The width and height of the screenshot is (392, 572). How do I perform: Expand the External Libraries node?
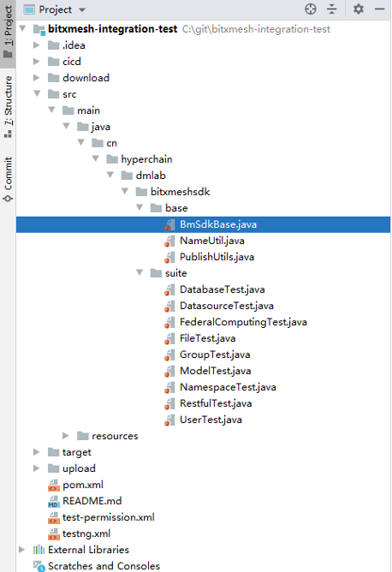tap(22, 550)
